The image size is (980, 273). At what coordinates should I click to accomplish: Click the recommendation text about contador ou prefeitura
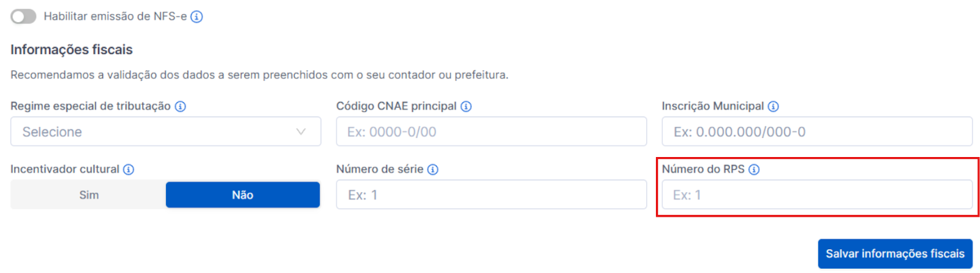[259, 75]
